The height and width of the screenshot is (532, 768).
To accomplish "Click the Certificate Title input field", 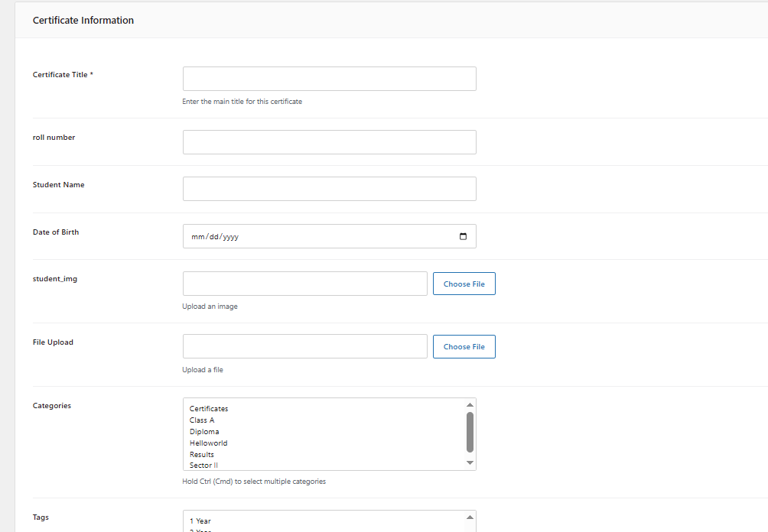I will click(x=329, y=79).
